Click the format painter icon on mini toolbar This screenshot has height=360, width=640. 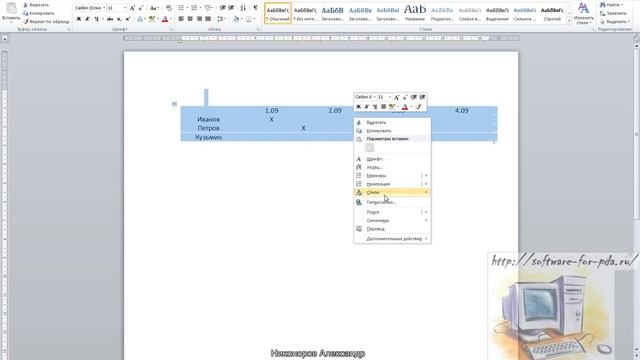(x=418, y=107)
